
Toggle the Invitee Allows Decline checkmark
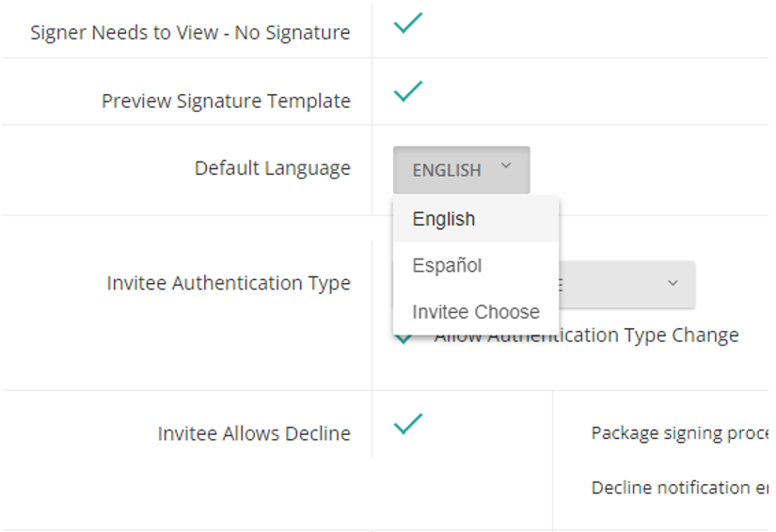pos(408,424)
